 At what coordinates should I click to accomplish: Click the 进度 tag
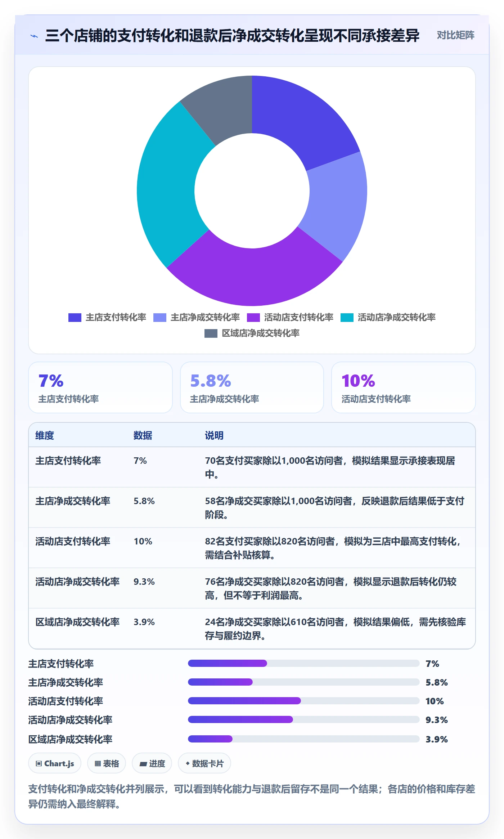(x=152, y=763)
